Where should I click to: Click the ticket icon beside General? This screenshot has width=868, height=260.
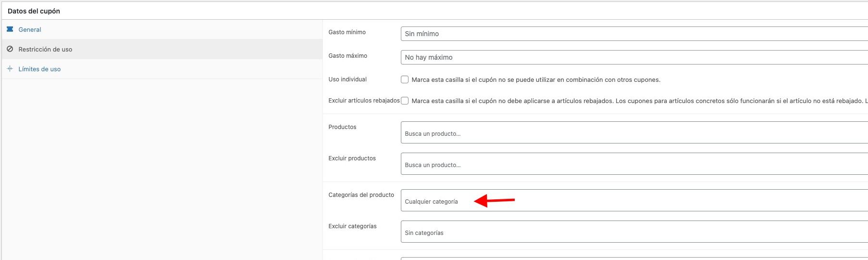[x=10, y=29]
